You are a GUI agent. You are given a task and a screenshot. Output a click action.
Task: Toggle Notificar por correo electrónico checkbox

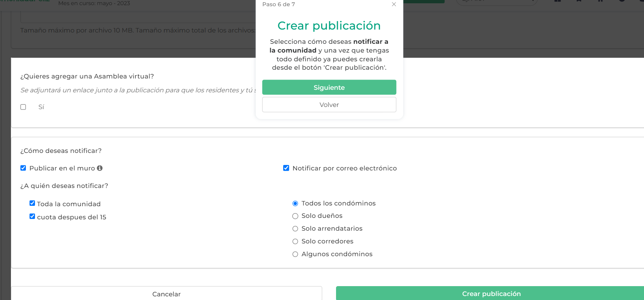click(286, 168)
